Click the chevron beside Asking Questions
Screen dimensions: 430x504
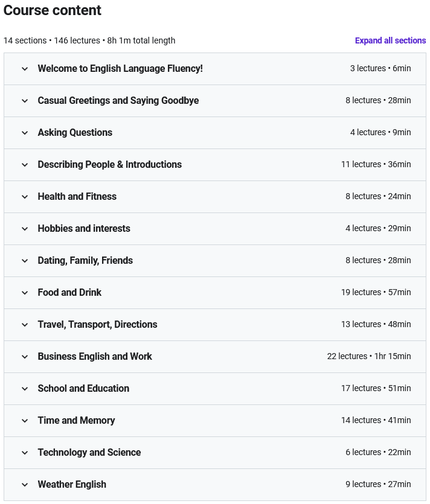(25, 133)
